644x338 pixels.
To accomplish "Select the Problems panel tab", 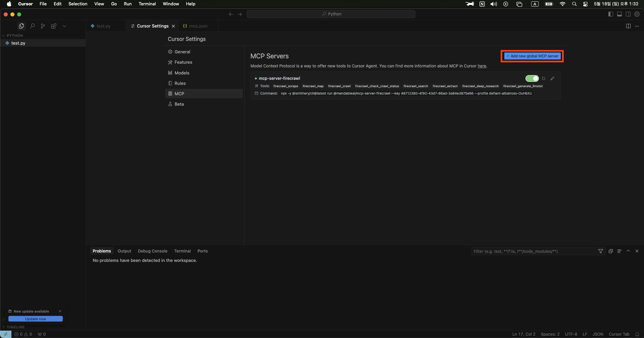I will tap(102, 251).
